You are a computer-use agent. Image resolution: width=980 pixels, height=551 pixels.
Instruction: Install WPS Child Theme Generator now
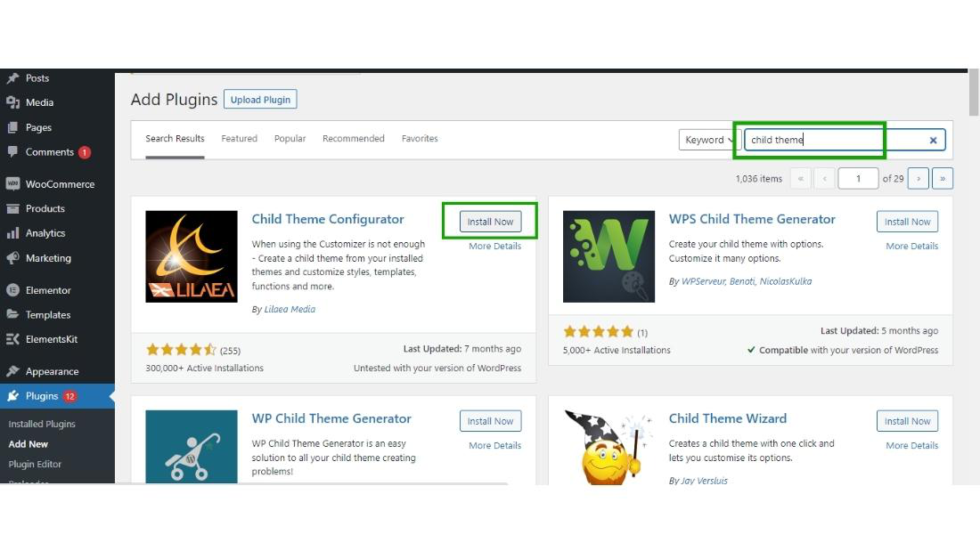tap(907, 222)
